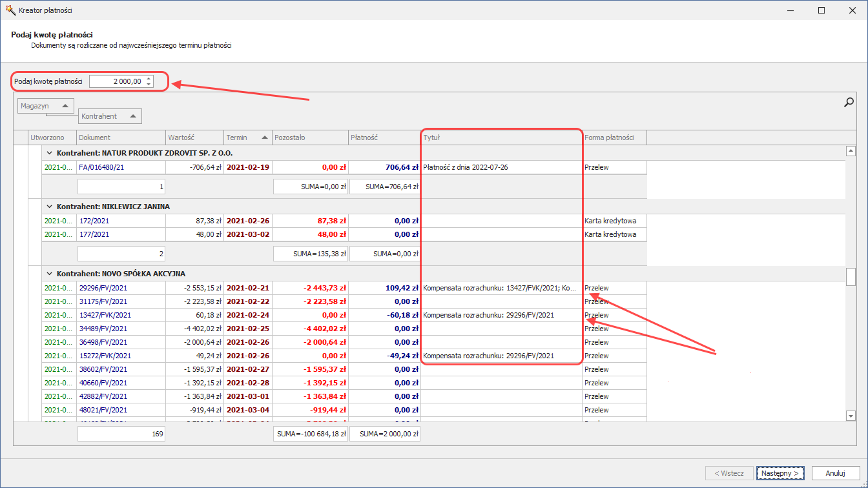Collapse the NIKLEWICZ JANINA contractor group
868x488 pixels.
pos(49,207)
